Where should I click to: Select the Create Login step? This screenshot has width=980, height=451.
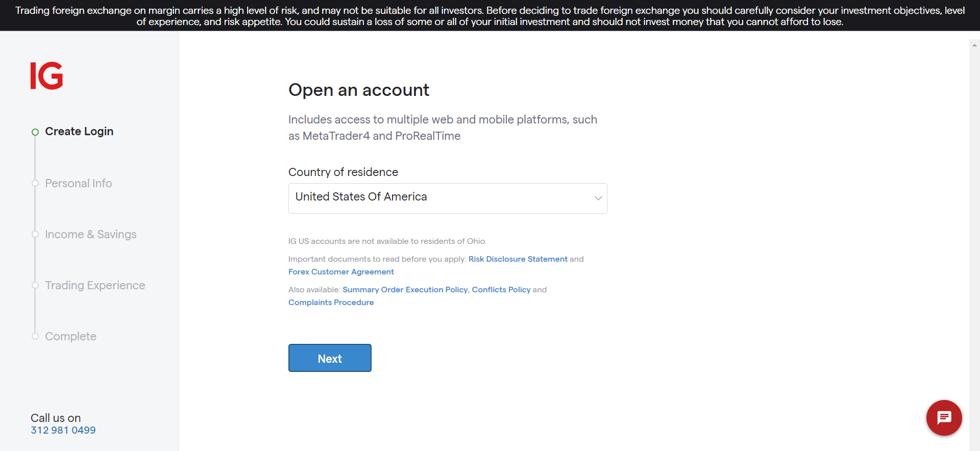click(79, 132)
